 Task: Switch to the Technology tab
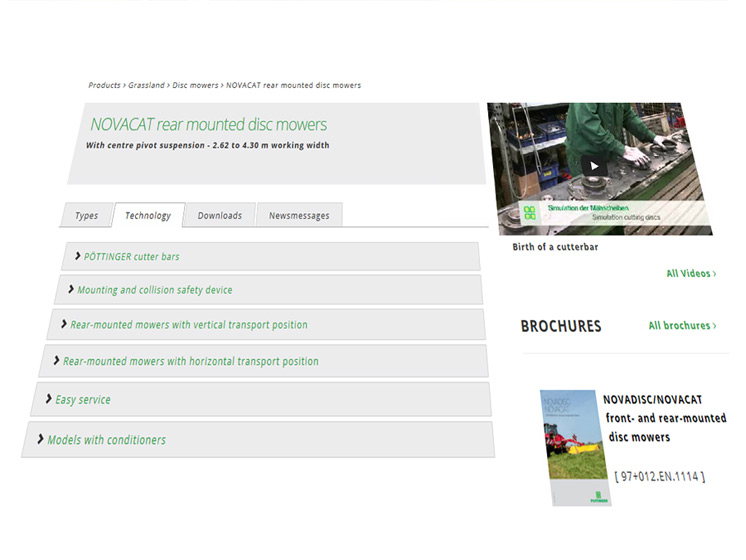148,215
